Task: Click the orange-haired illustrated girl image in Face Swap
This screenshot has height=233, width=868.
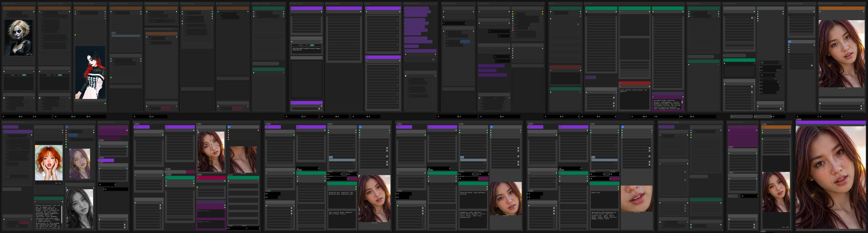Action: click(x=48, y=163)
